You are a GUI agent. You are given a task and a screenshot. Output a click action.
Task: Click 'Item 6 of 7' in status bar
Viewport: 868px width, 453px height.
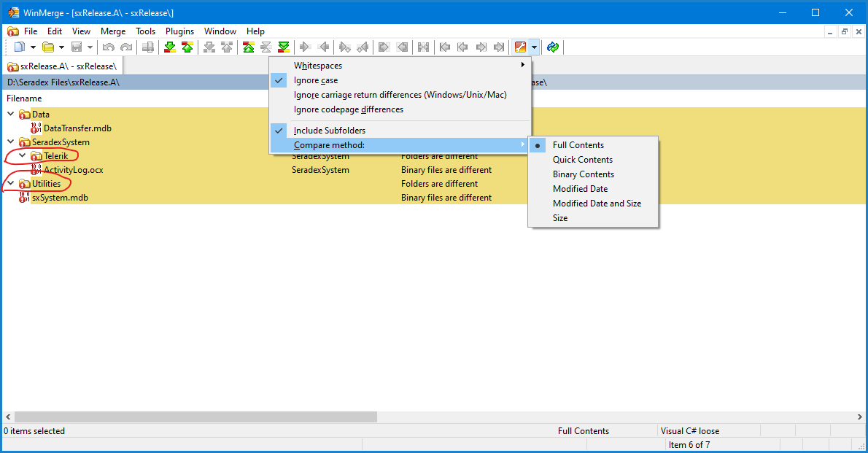pyautogui.click(x=689, y=445)
